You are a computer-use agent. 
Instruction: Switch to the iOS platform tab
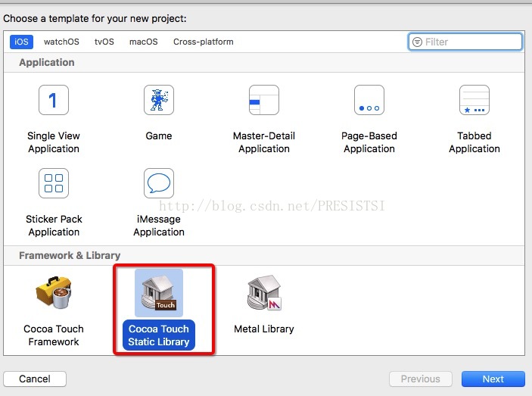(x=21, y=42)
